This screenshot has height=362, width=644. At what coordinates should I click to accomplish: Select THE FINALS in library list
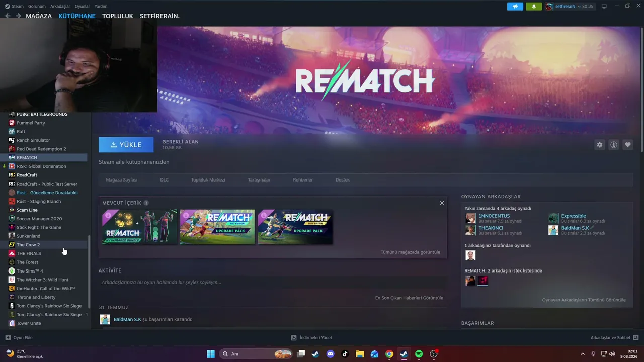point(44,253)
